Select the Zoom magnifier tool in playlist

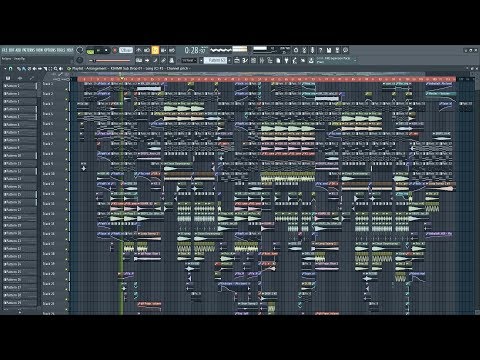point(56,68)
